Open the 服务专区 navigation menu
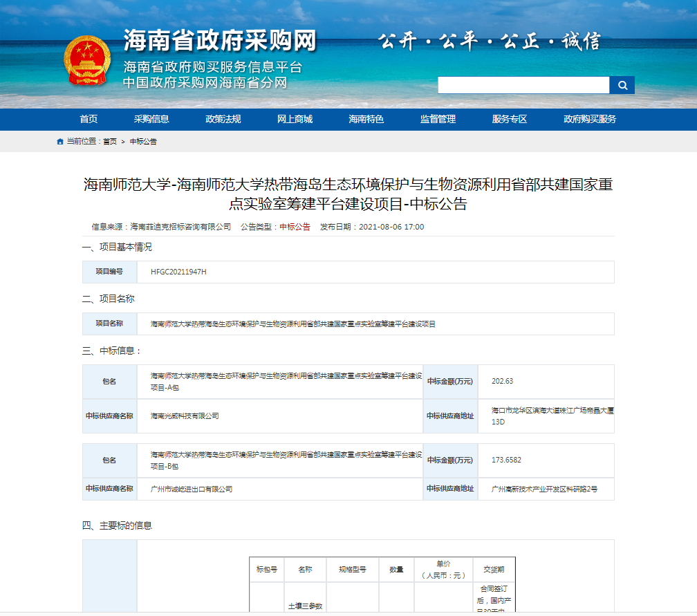 pyautogui.click(x=510, y=119)
